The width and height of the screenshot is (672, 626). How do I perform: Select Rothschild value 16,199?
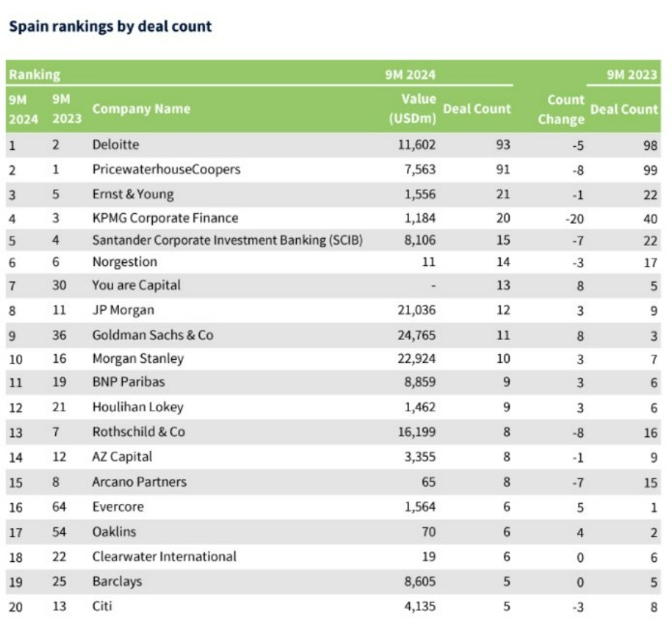pyautogui.click(x=417, y=432)
